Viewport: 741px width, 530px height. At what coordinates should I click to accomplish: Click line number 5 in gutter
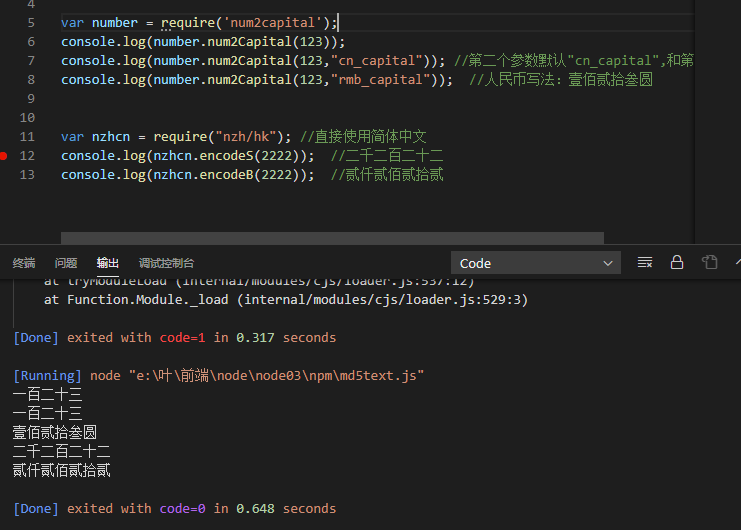coord(31,23)
